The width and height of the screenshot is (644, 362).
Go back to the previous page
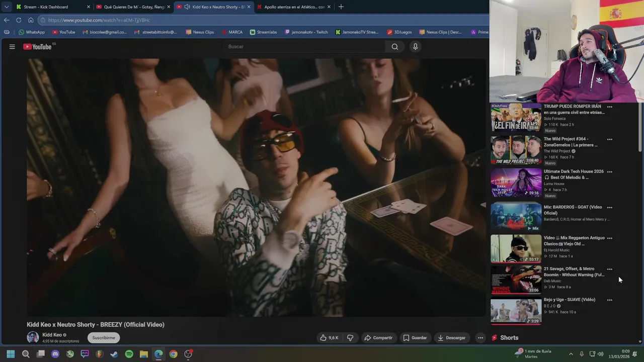(x=7, y=20)
